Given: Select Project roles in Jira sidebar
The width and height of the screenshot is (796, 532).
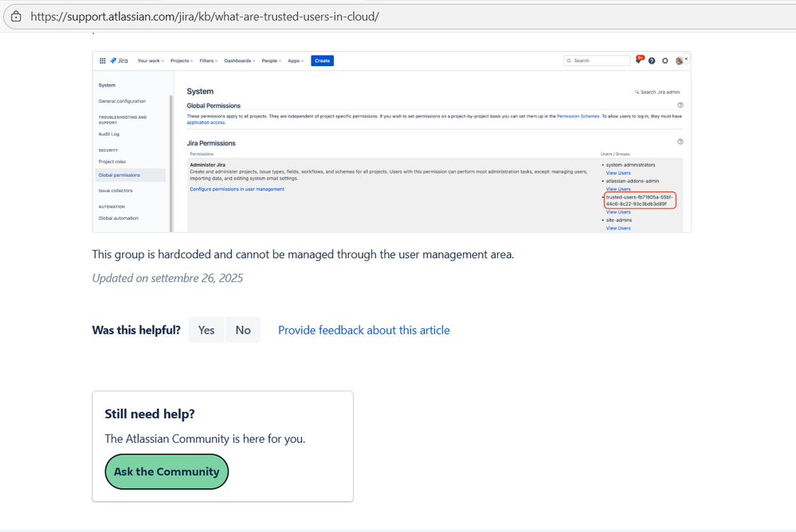Looking at the screenshot, I should (x=112, y=162).
